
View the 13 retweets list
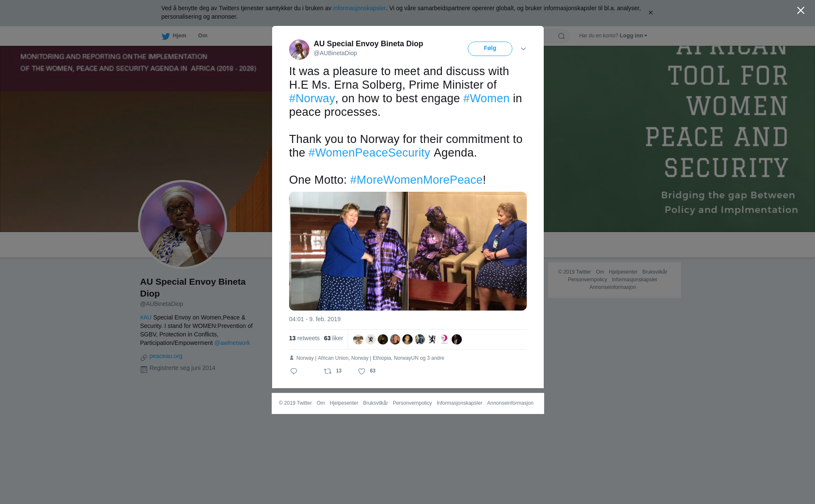(304, 338)
